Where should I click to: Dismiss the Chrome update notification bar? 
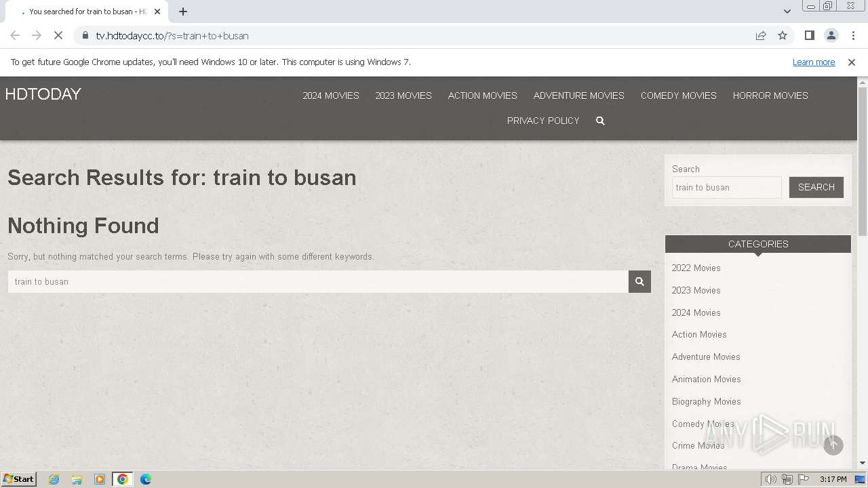pyautogui.click(x=852, y=62)
